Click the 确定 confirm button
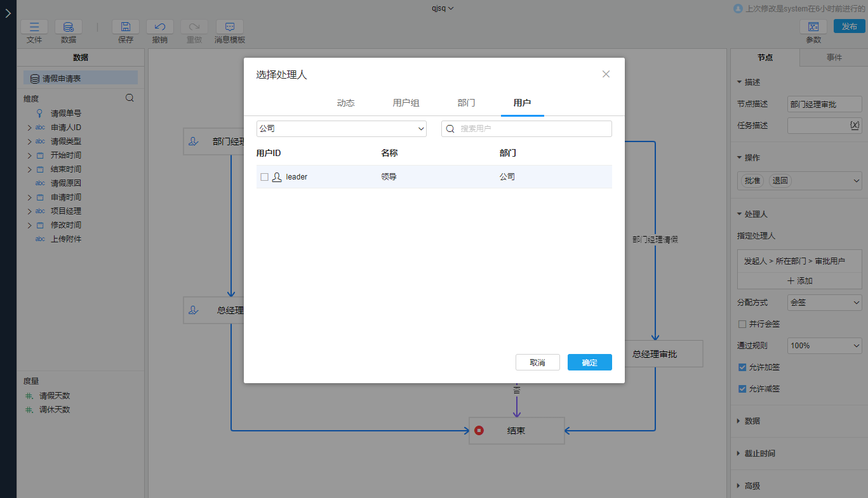Screen dimensions: 868x498 pos(589,362)
